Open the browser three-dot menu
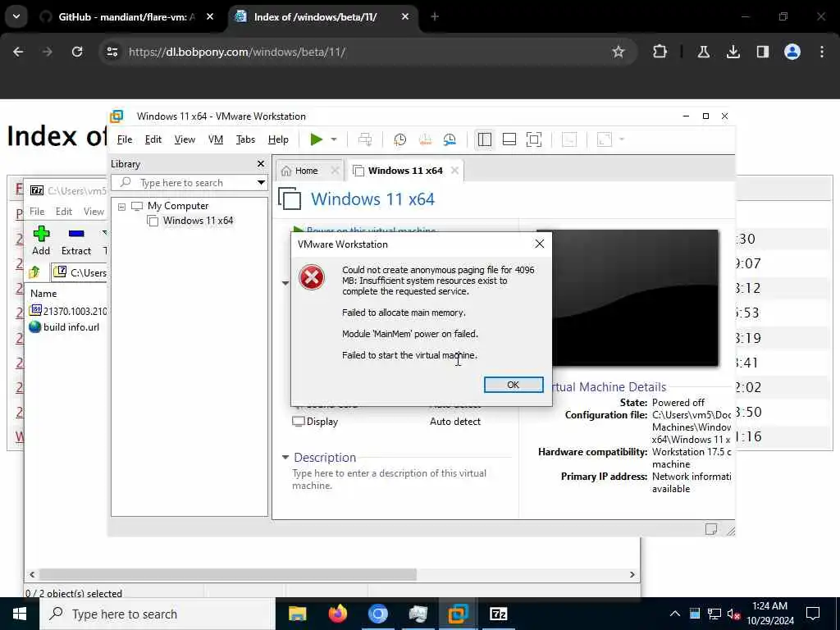 (x=822, y=52)
